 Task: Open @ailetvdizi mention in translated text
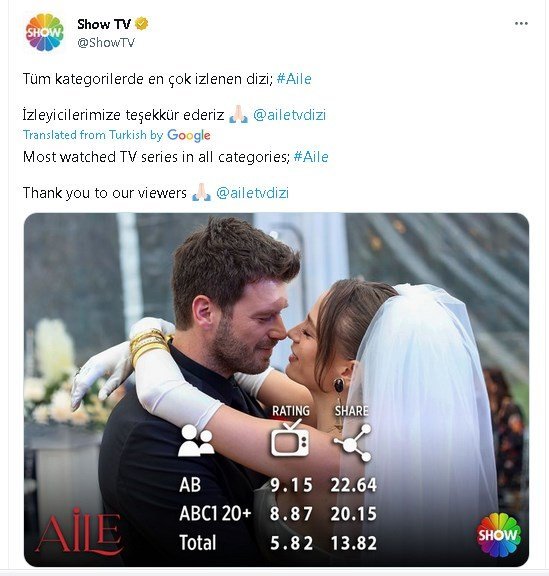(252, 193)
